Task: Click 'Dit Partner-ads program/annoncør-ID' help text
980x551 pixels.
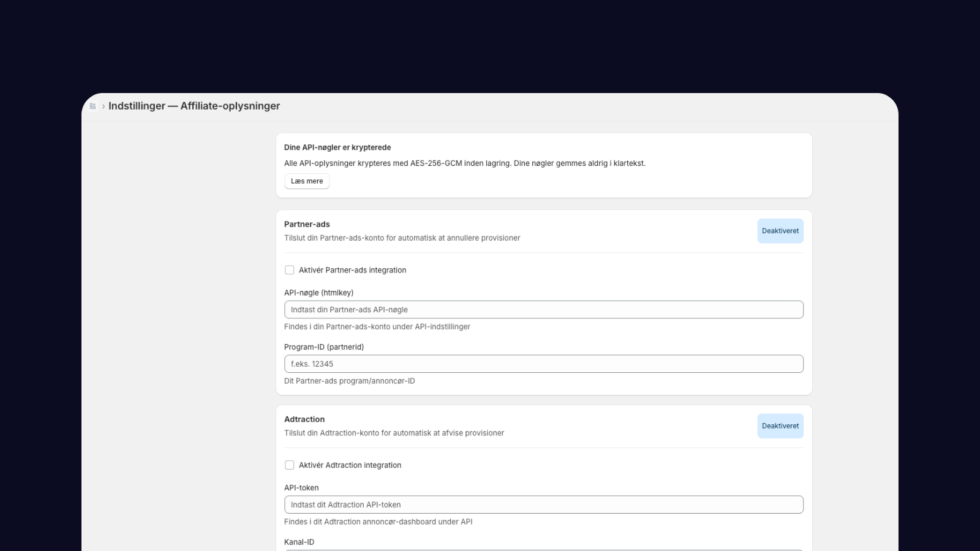Action: tap(350, 381)
